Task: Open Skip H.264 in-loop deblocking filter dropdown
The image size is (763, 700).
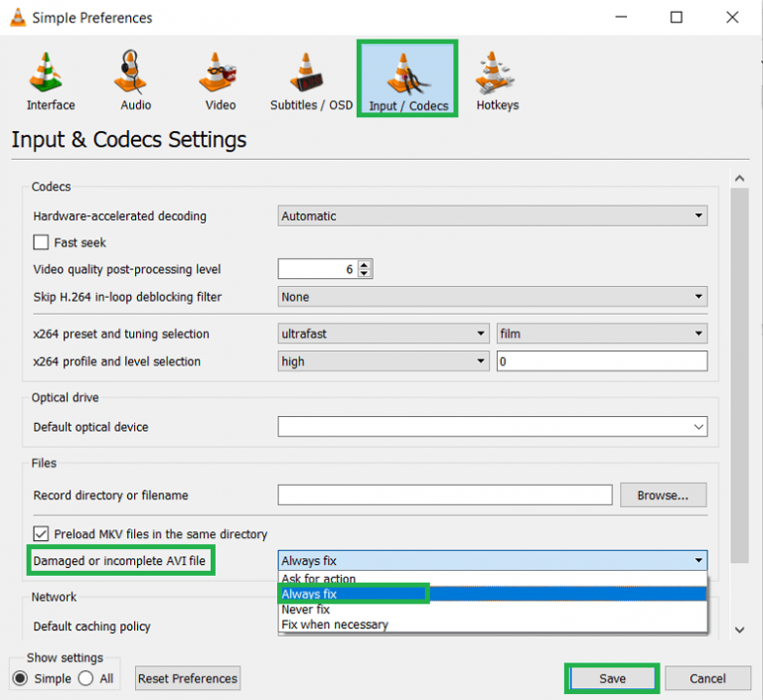Action: [493, 297]
